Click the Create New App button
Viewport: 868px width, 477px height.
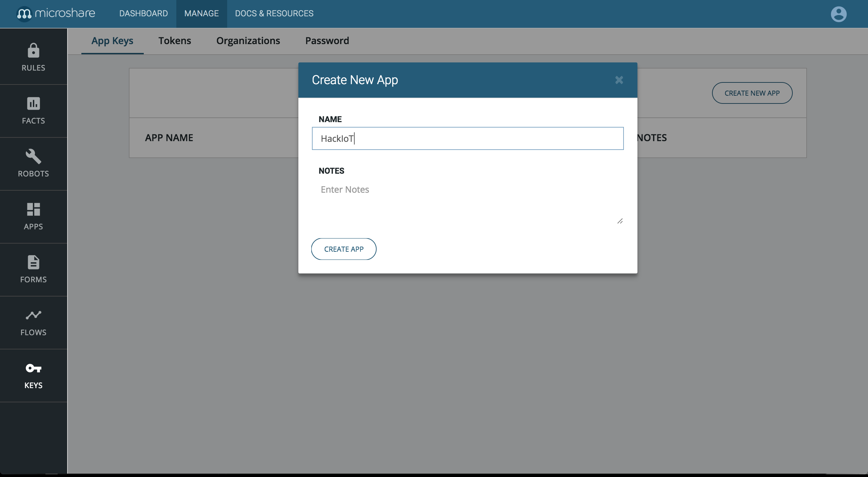[752, 93]
